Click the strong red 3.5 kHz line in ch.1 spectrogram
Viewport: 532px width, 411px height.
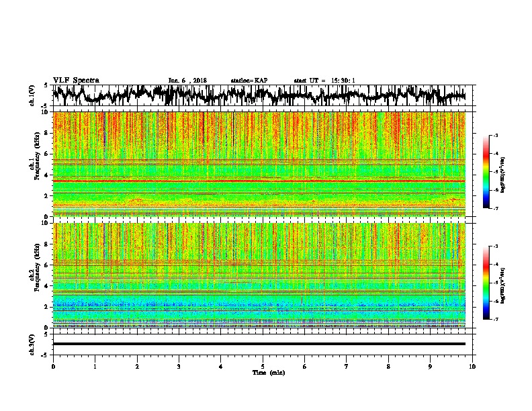coord(259,181)
